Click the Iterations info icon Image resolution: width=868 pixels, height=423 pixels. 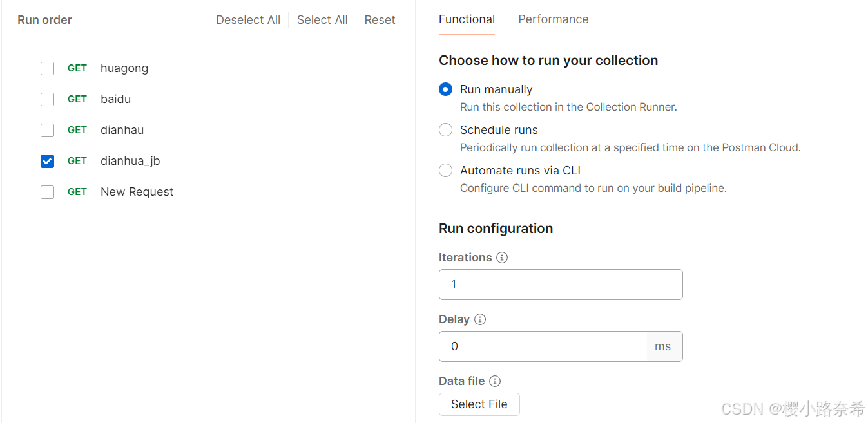(x=502, y=258)
